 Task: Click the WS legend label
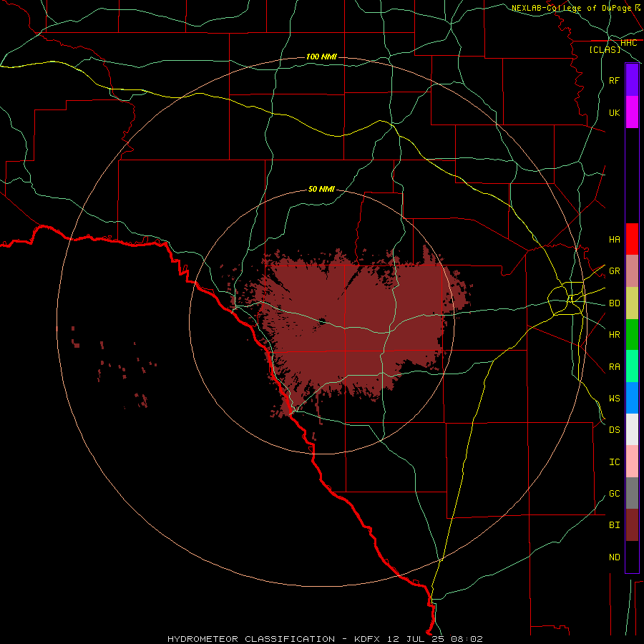[614, 399]
